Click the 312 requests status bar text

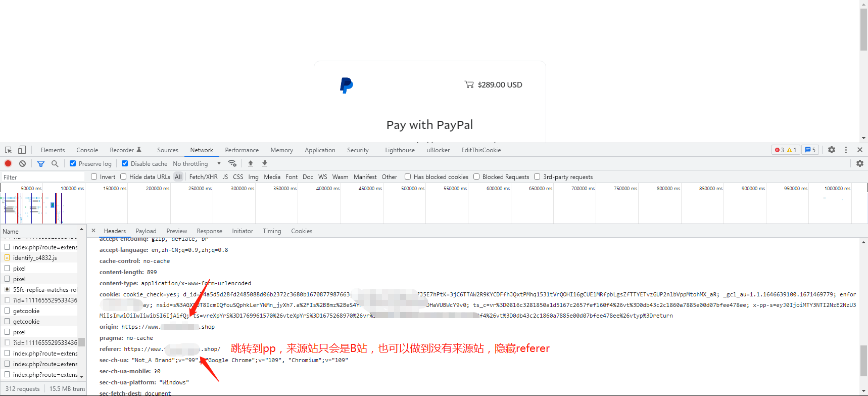pos(23,389)
